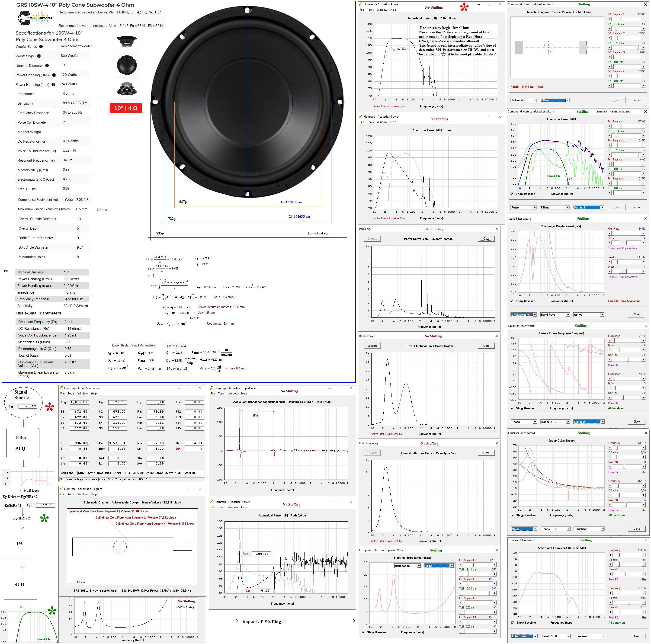Viewport: 651px width, 644px height.
Task: Click Close in the Filter Gain window
Action: (637, 636)
